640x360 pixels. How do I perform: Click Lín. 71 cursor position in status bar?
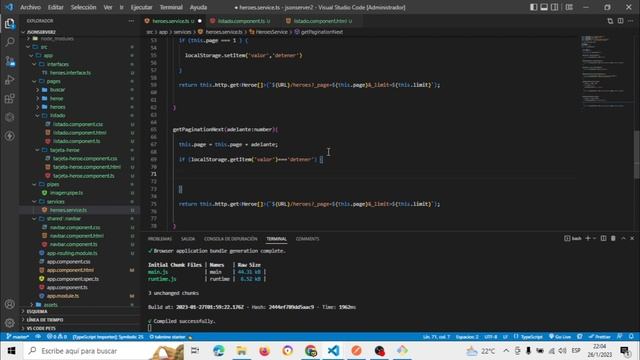click(x=436, y=337)
